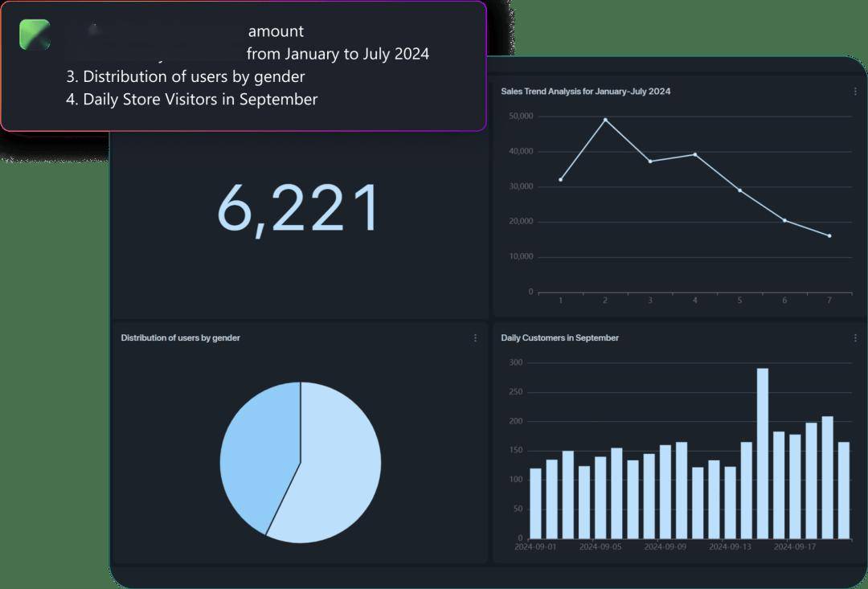Click the word 'amount' in the prompt
Viewport: 868px width, 589px height.
pos(276,31)
